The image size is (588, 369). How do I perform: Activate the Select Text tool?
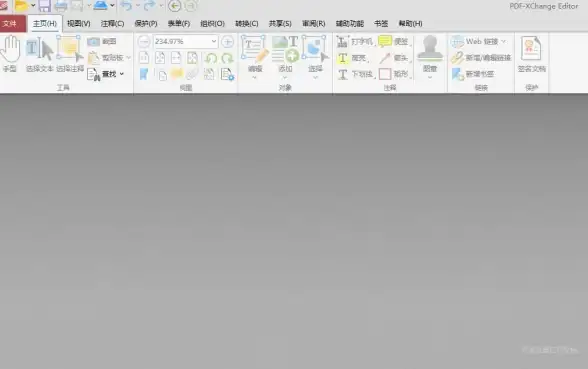(x=39, y=54)
